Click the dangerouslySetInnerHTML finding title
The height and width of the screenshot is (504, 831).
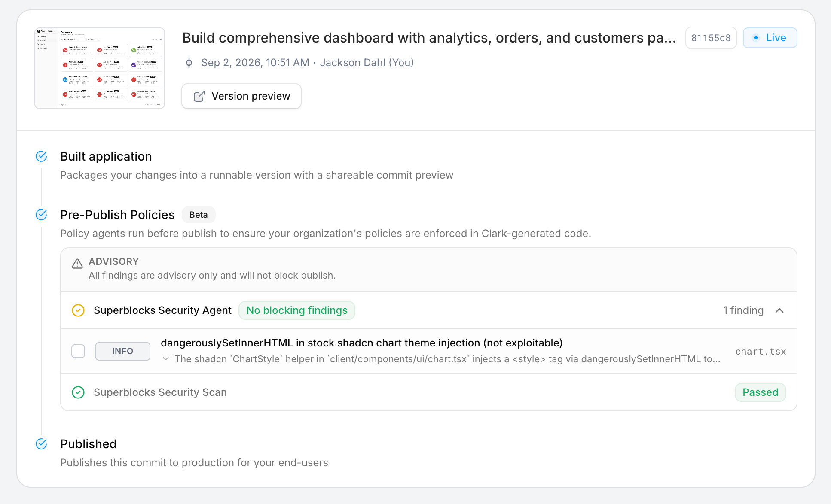(362, 343)
